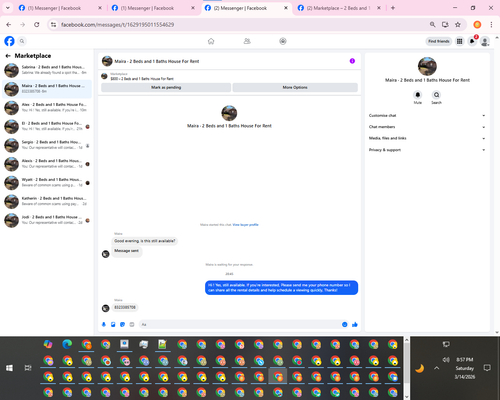The height and width of the screenshot is (400, 500).
Task: Click the More Options button
Action: coord(295,87)
